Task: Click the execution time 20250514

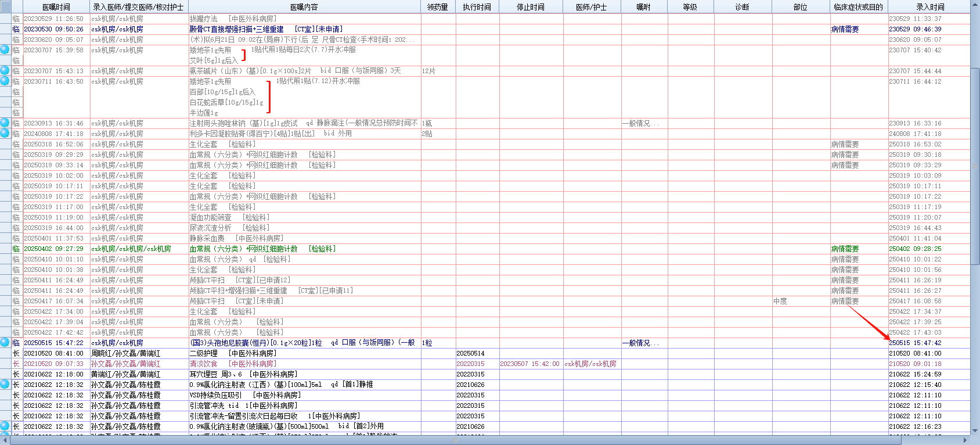Action: tap(470, 353)
